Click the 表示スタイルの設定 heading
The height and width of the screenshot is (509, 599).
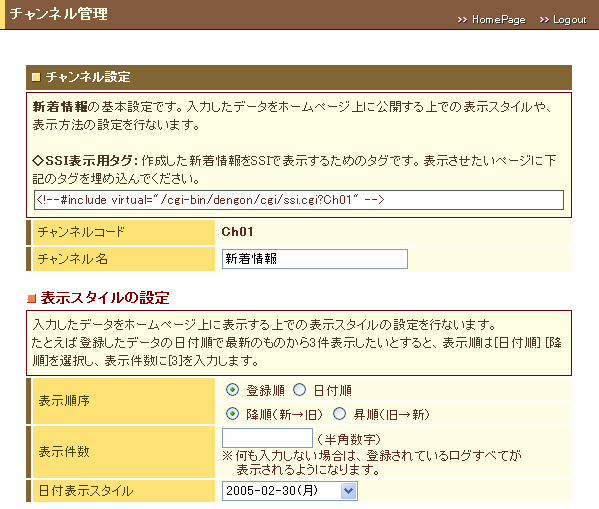(x=105, y=298)
